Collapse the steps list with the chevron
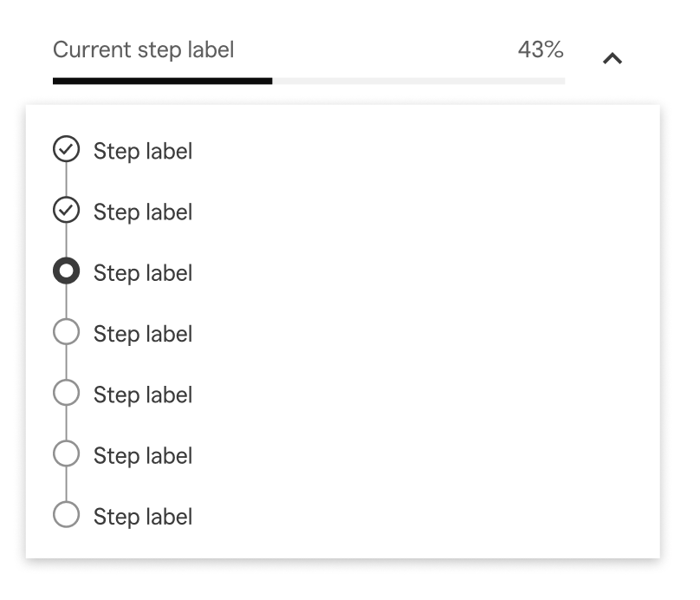This screenshot has width=700, height=600. (x=612, y=58)
